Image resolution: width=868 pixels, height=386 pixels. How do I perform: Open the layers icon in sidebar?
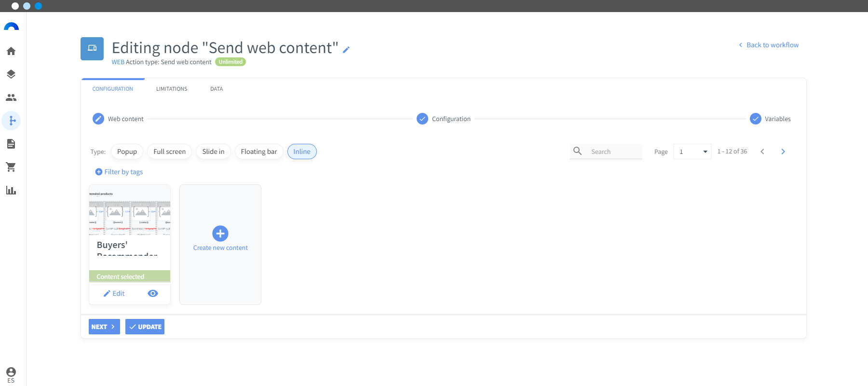point(11,74)
